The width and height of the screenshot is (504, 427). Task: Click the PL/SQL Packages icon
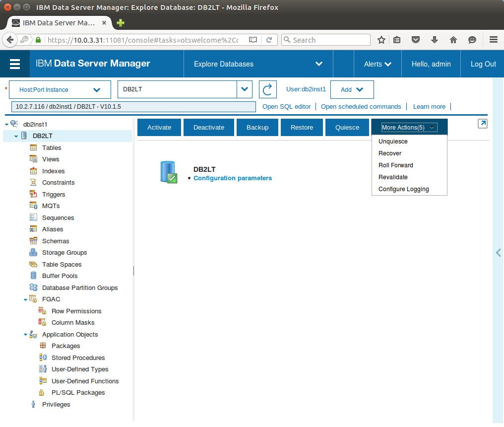[42, 393]
